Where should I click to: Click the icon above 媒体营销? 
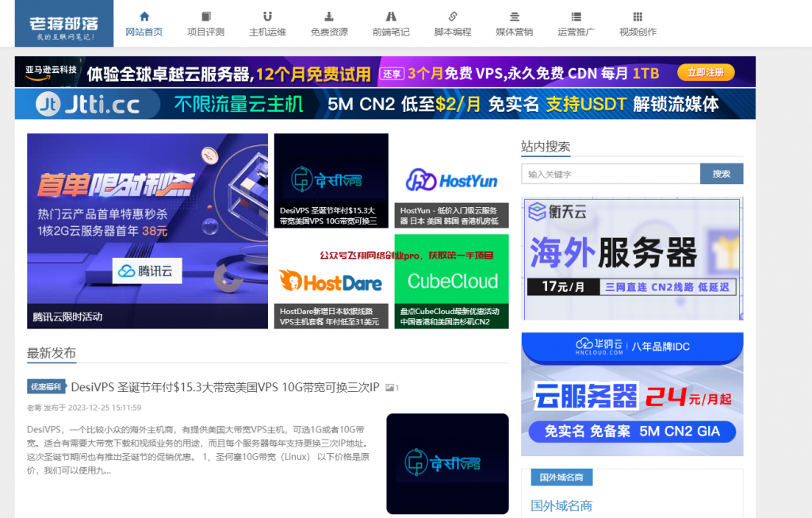[x=514, y=16]
